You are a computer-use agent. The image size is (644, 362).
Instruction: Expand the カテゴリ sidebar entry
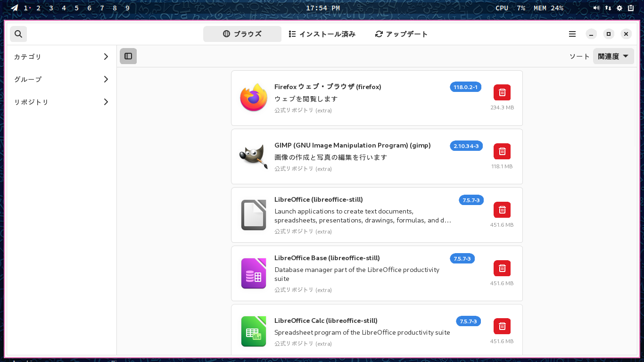[x=62, y=57]
